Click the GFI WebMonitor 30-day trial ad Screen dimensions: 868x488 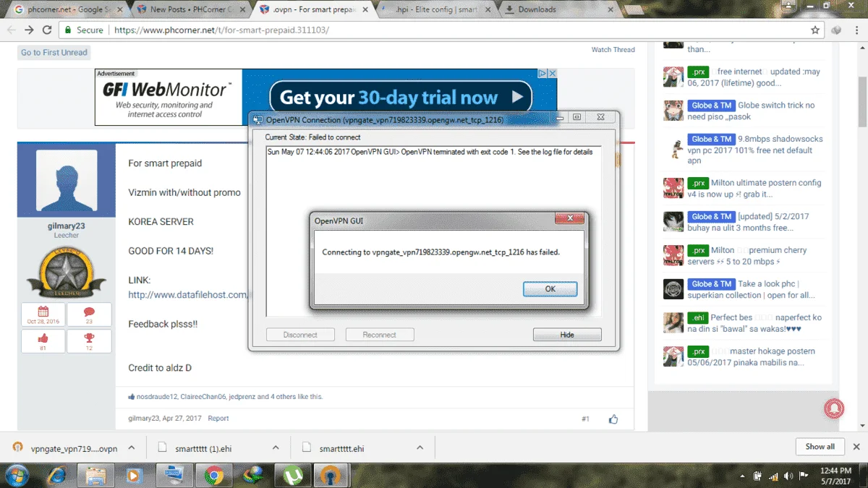coord(325,98)
